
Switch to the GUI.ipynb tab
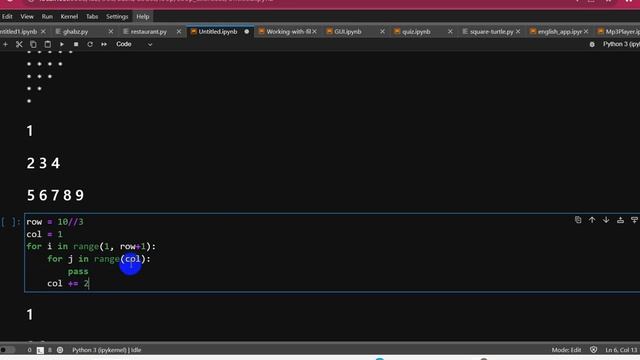[348, 31]
